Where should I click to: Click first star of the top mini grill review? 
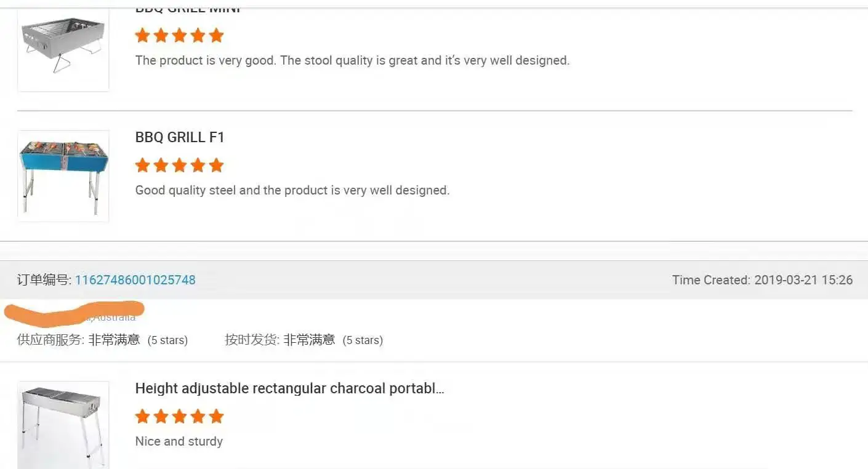[143, 36]
